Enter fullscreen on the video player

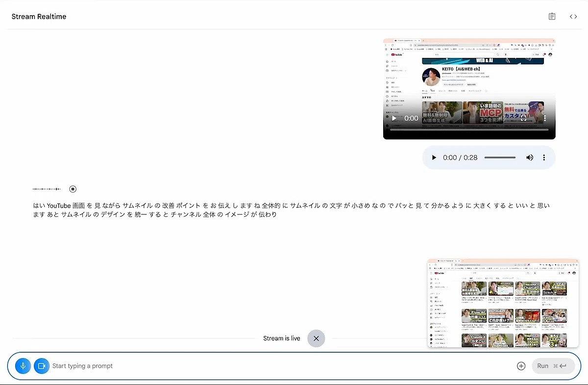tap(523, 118)
